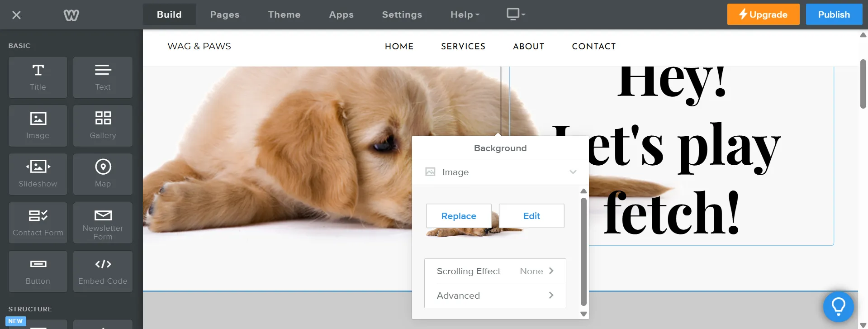Add a Text element
This screenshot has width=868, height=329.
pyautogui.click(x=103, y=77)
